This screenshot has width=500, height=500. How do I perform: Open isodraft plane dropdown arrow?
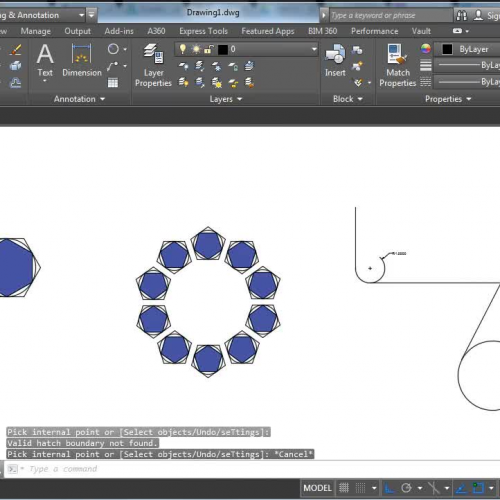[x=447, y=488]
